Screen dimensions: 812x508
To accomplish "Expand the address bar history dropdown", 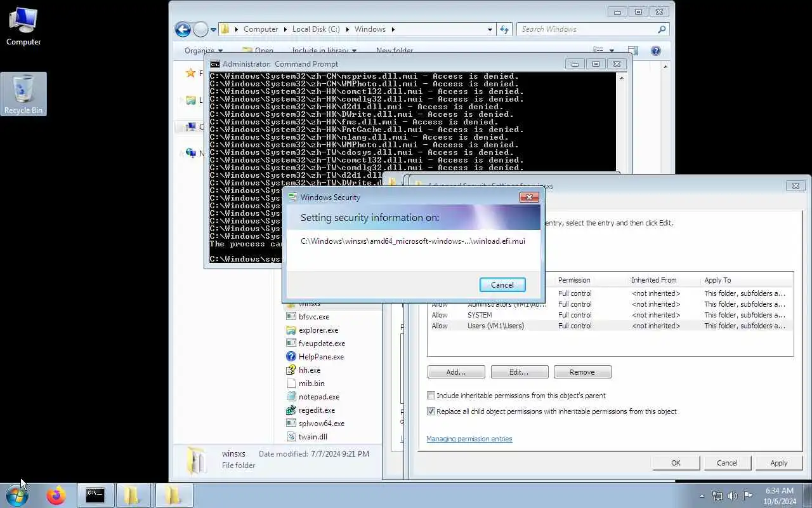I will pos(490,29).
